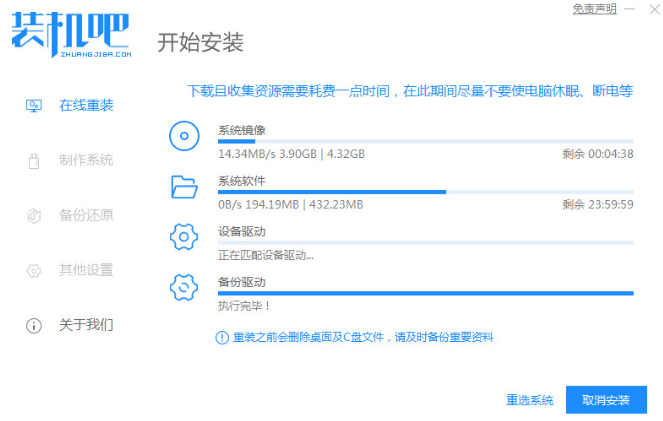Click the 制作系统 USB drive icon

point(33,160)
